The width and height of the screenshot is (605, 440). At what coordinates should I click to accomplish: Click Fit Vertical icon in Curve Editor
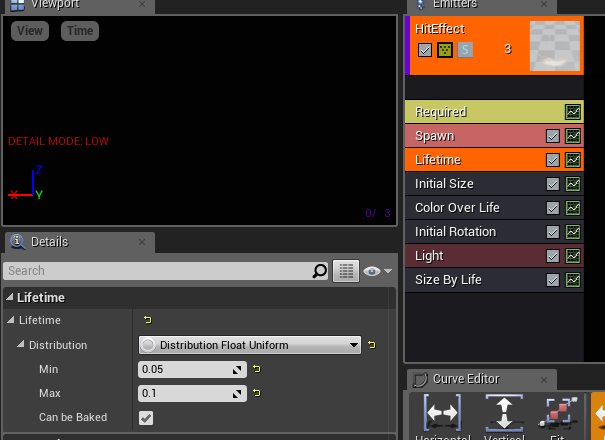[x=504, y=413]
